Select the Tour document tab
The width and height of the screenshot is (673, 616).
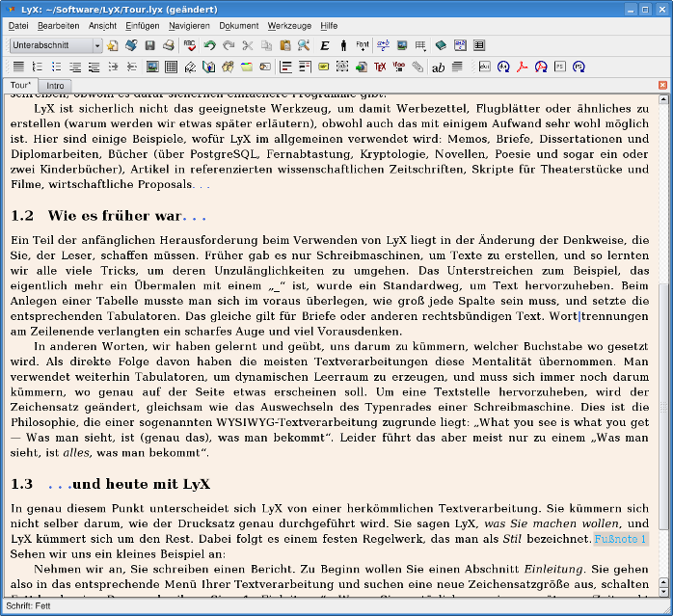(20, 85)
